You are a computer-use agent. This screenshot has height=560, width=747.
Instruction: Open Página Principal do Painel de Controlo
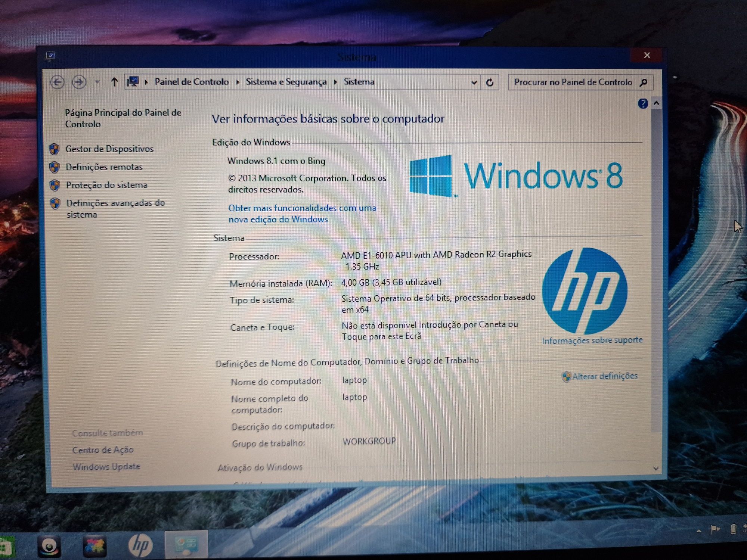click(x=123, y=118)
